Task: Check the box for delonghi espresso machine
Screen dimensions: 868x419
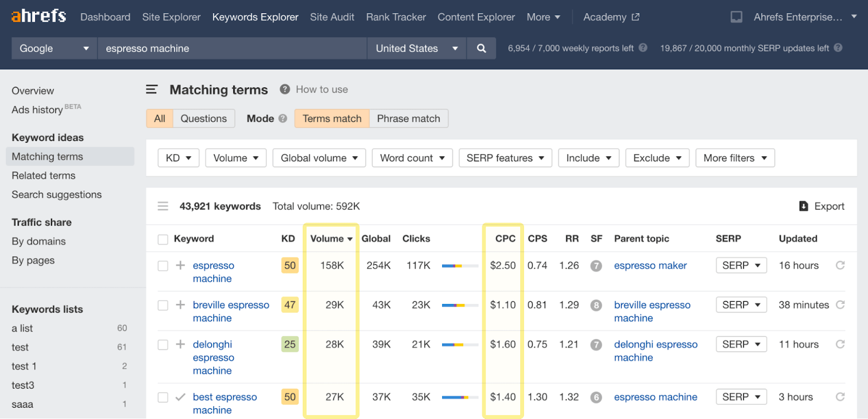Action: 163,345
